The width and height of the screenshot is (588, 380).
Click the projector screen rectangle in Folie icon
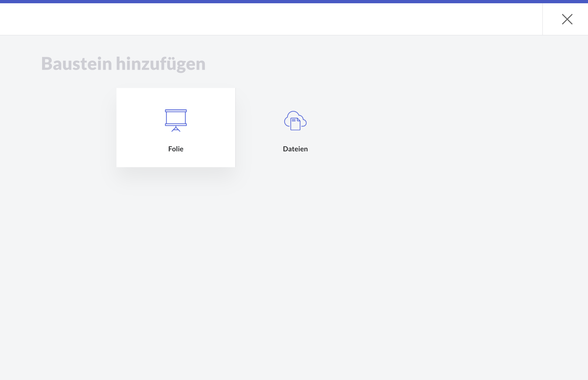click(176, 118)
